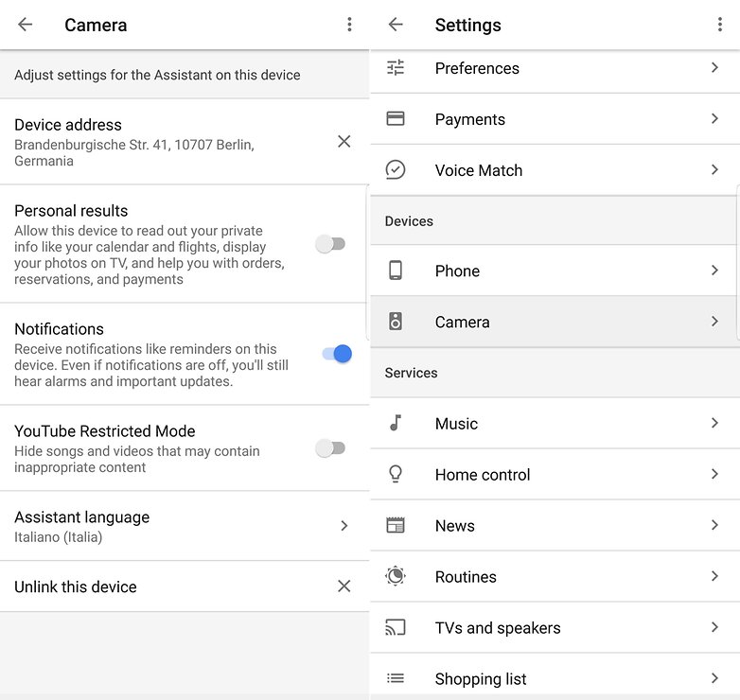Click the Payments credit card icon
740x700 pixels.
(x=396, y=118)
